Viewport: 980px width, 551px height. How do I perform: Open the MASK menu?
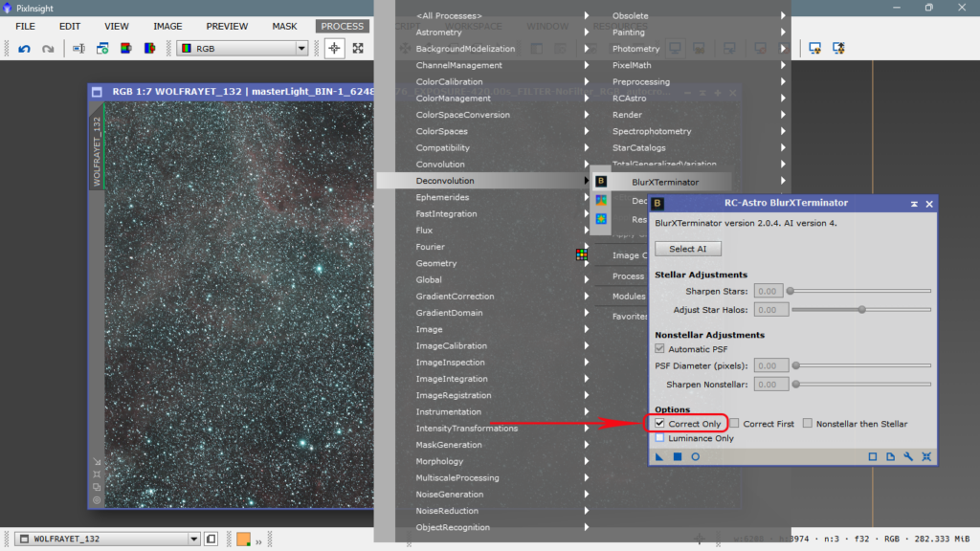284,26
